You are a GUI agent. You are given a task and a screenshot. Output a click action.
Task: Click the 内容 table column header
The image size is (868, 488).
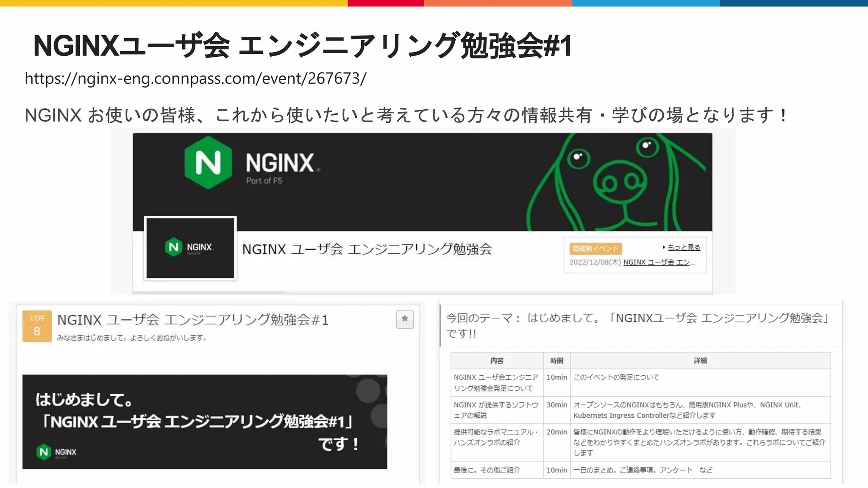(497, 360)
